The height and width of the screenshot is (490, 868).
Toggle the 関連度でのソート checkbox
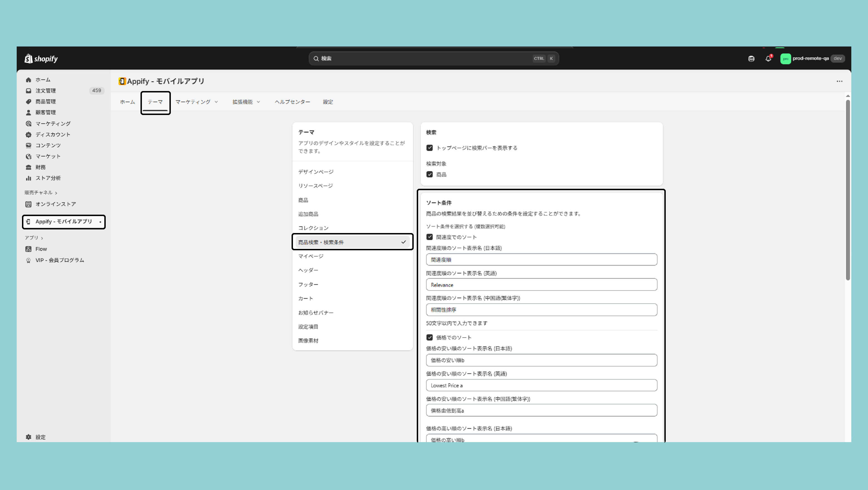pyautogui.click(x=430, y=237)
